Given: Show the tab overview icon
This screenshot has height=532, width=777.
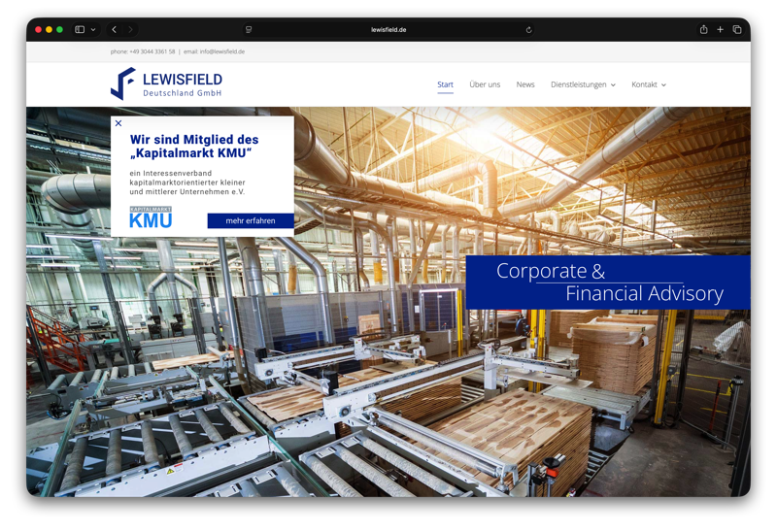Looking at the screenshot, I should tap(737, 30).
